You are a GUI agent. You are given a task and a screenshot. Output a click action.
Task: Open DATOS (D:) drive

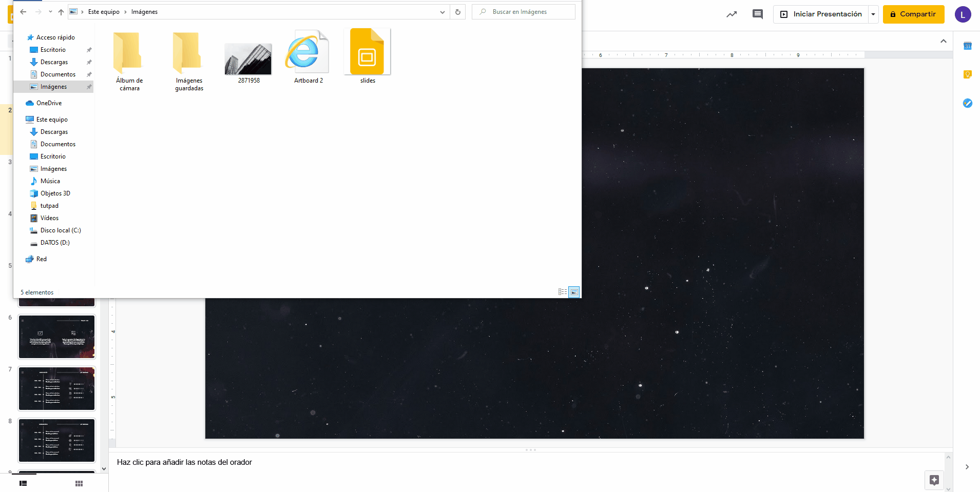coord(55,243)
